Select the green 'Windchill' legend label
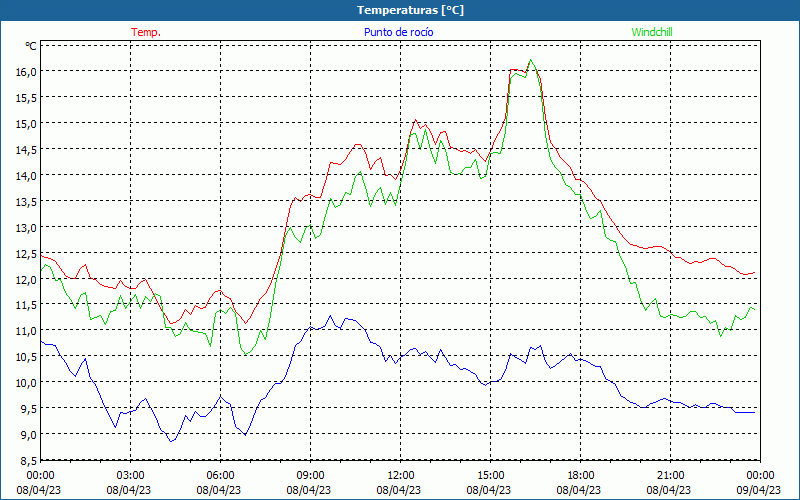This screenshot has width=800, height=500. pos(652,32)
